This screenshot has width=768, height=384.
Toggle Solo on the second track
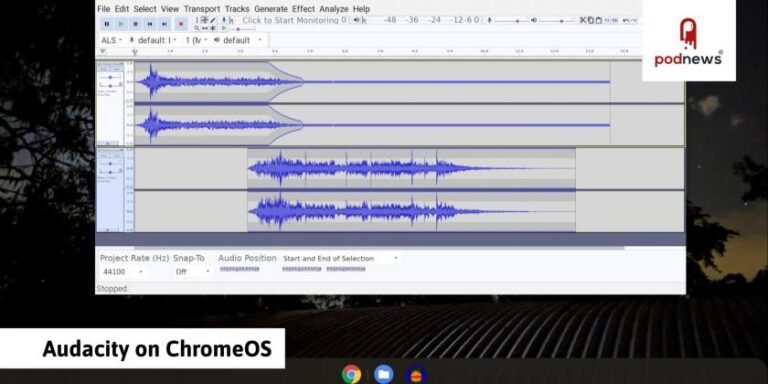point(117,156)
